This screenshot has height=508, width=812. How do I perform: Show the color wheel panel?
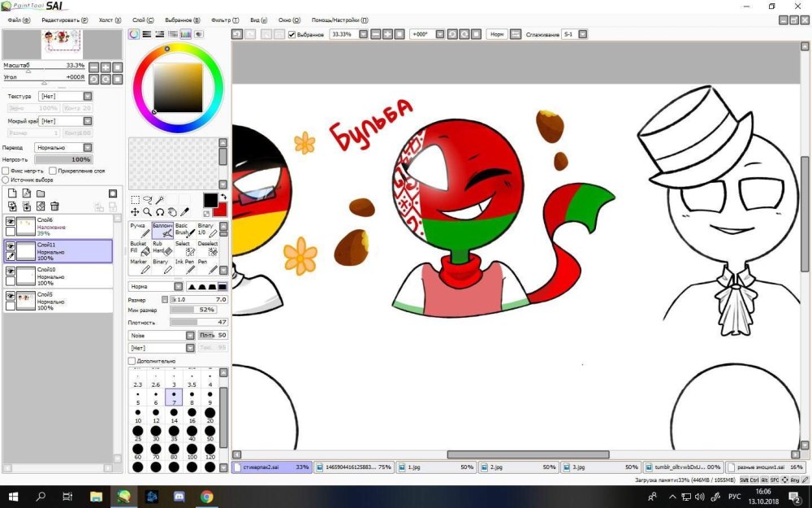[x=134, y=34]
